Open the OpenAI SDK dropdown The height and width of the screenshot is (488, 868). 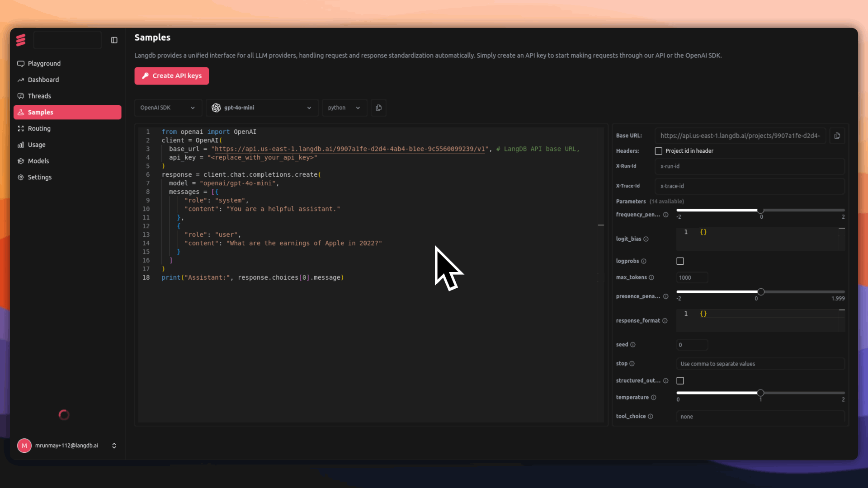(x=168, y=108)
